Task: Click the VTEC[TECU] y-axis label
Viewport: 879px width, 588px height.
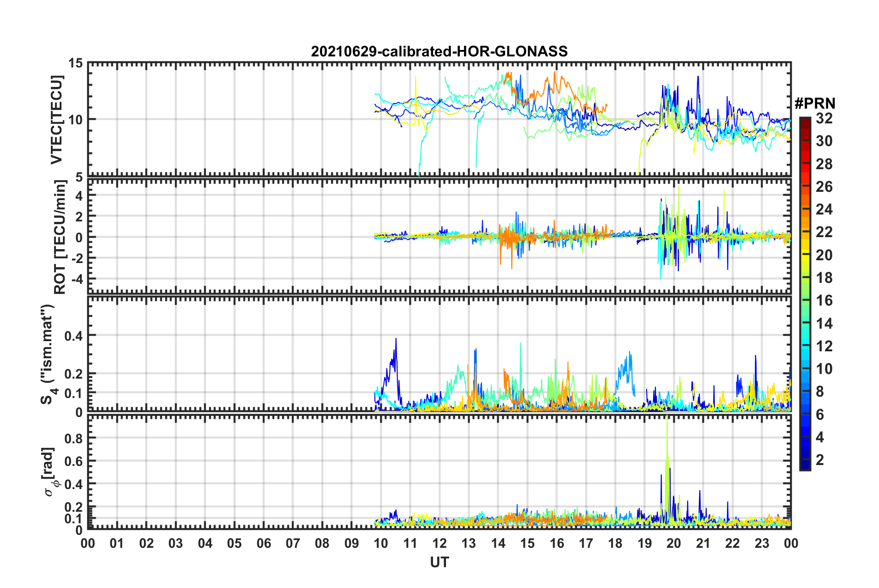Action: click(x=56, y=120)
